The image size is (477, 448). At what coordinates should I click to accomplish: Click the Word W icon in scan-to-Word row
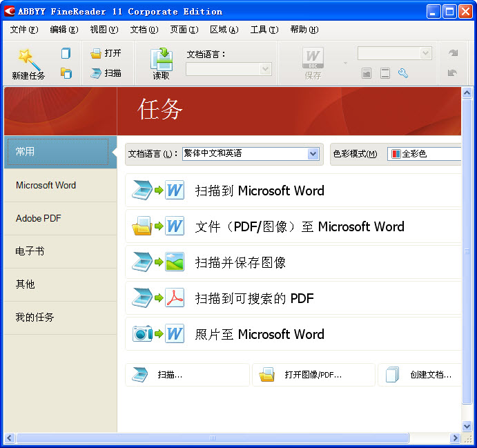pos(175,190)
